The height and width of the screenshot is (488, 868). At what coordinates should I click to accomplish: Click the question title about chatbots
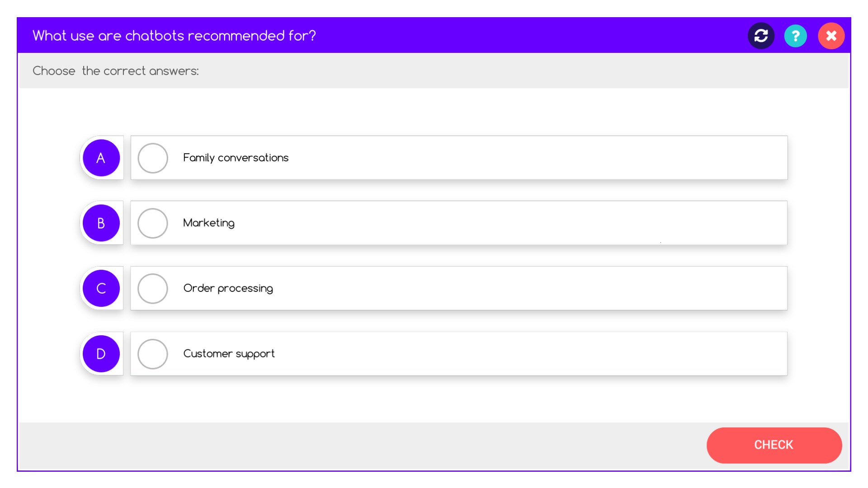(x=174, y=36)
